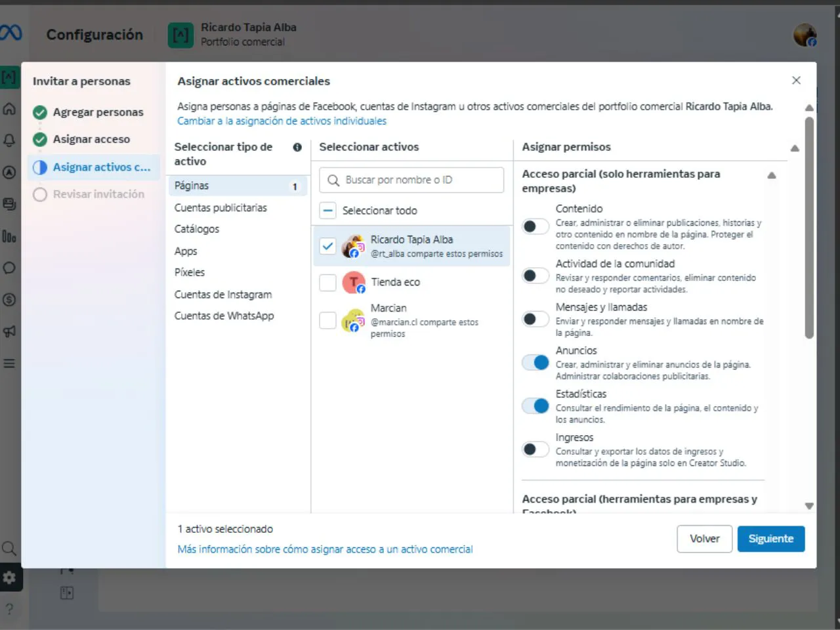Click the Ricardo Tapia Alba portfolio logo
The width and height of the screenshot is (840, 630).
[x=180, y=35]
